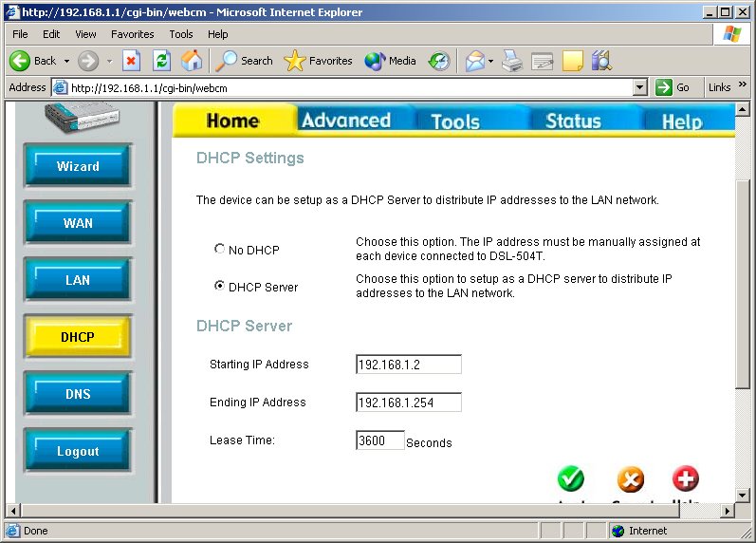Open the Help menu
Screen dimensions: 756x543
tap(217, 34)
